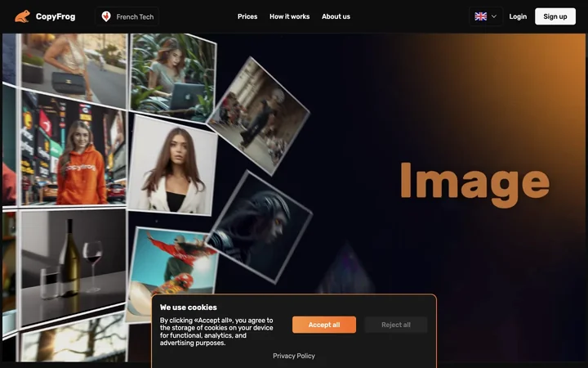Click the Sign up button
The width and height of the screenshot is (588, 368).
[555, 16]
